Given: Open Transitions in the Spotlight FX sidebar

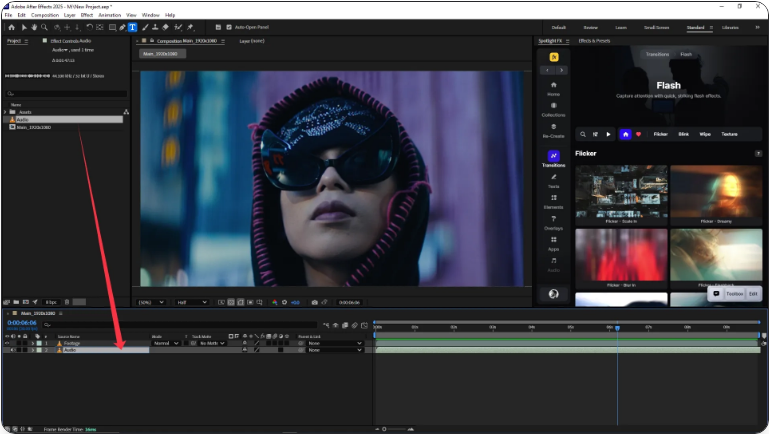Looking at the screenshot, I should (553, 159).
